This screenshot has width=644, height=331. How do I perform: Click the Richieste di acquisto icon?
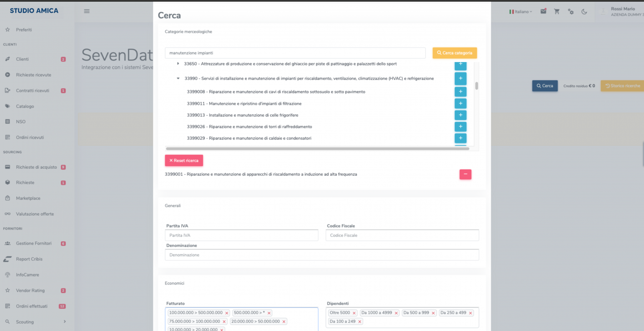point(7,167)
